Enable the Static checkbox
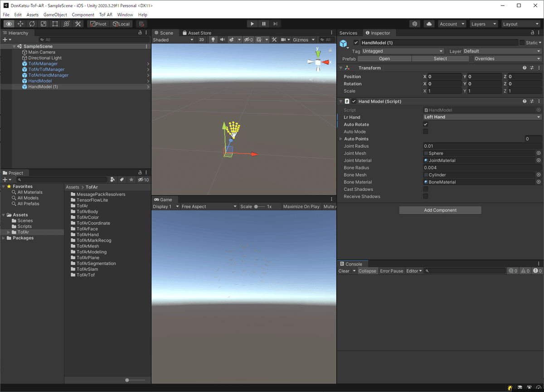This screenshot has height=392, width=544. click(x=522, y=43)
